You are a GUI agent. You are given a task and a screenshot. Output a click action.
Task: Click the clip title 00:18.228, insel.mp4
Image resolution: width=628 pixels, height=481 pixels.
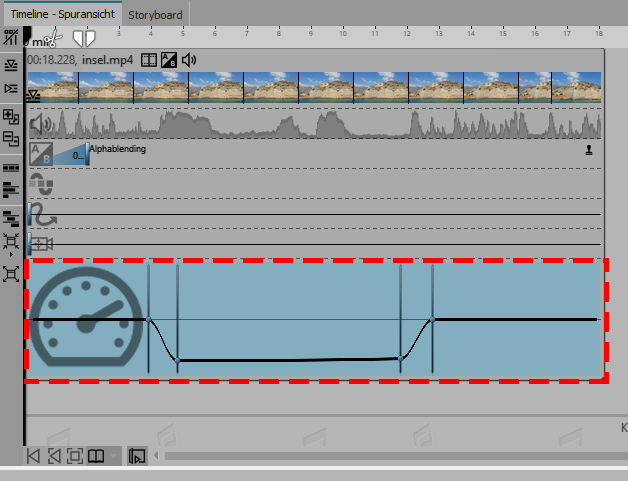(80, 60)
